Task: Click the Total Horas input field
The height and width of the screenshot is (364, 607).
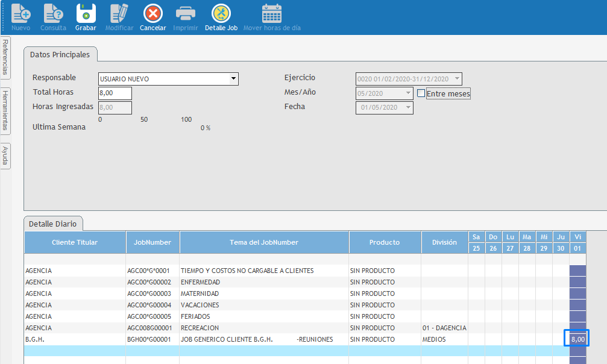Action: (115, 93)
